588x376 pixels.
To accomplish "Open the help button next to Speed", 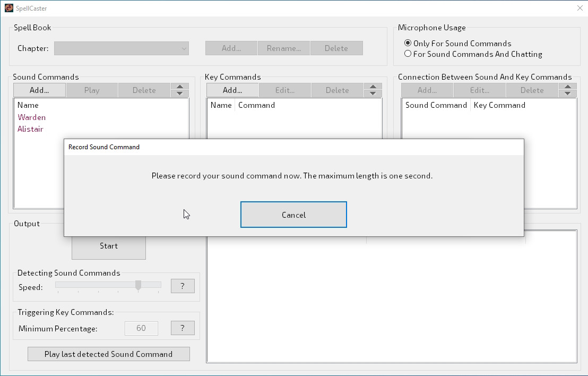I will (x=183, y=286).
